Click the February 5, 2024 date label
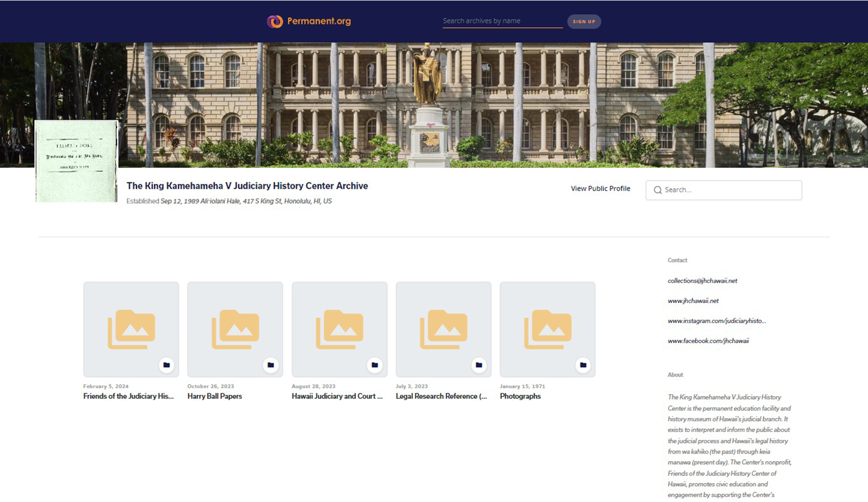Image resolution: width=868 pixels, height=502 pixels. (x=106, y=386)
